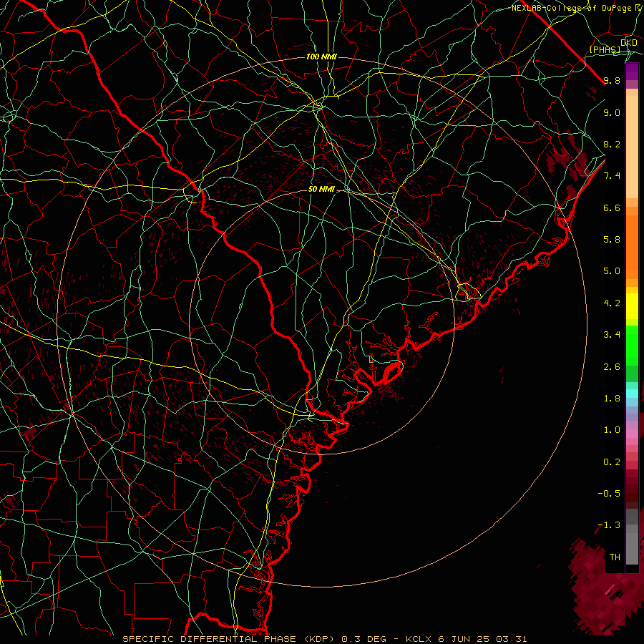Click the cyan segment of the color bar
Viewport: 644px width, 644px height.
pyautogui.click(x=632, y=394)
